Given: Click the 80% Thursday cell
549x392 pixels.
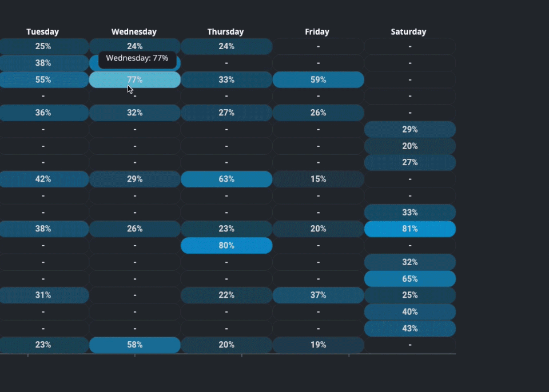Looking at the screenshot, I should pyautogui.click(x=226, y=246).
